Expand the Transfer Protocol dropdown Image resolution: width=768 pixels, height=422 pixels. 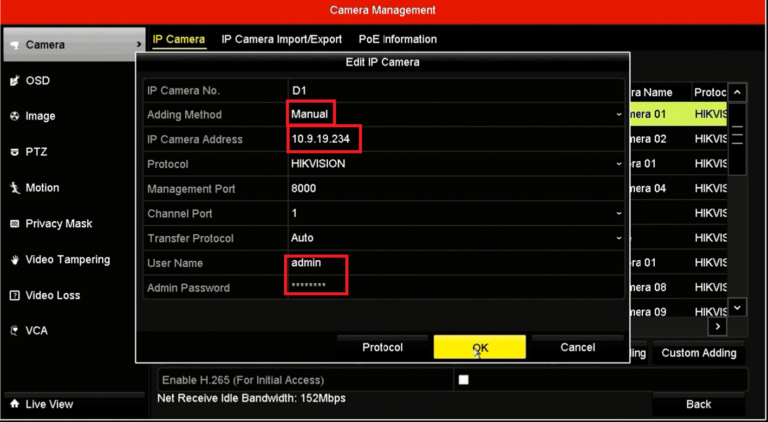[455, 238]
